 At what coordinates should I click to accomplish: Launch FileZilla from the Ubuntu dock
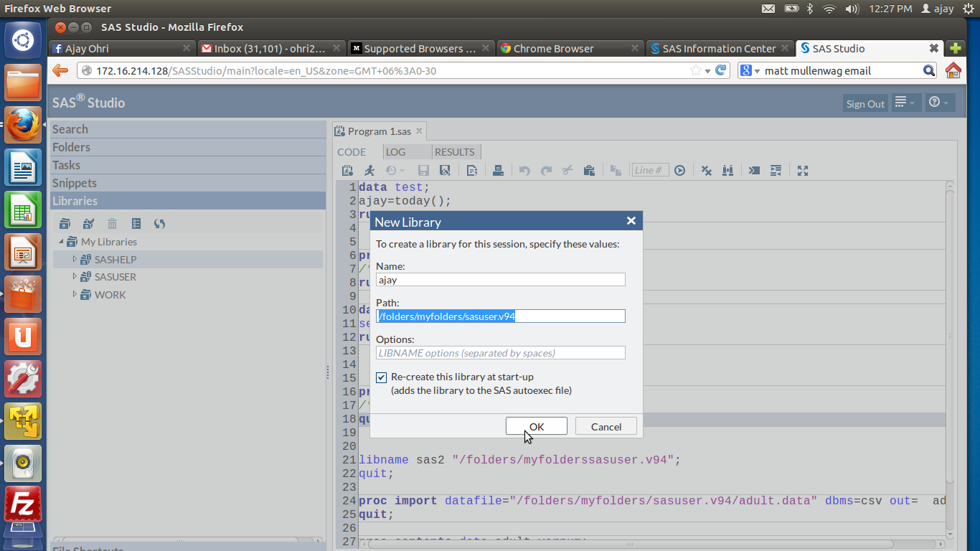(23, 504)
